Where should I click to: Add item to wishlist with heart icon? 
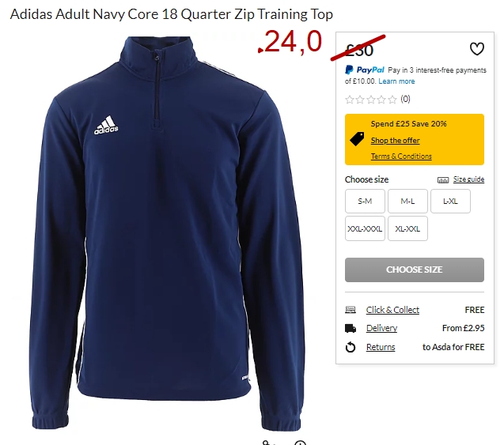(476, 49)
